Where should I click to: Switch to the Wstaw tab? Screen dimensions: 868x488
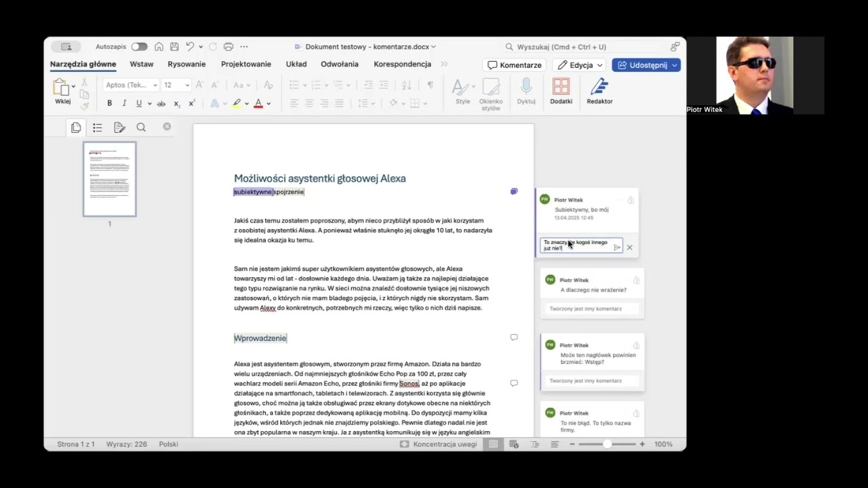142,64
